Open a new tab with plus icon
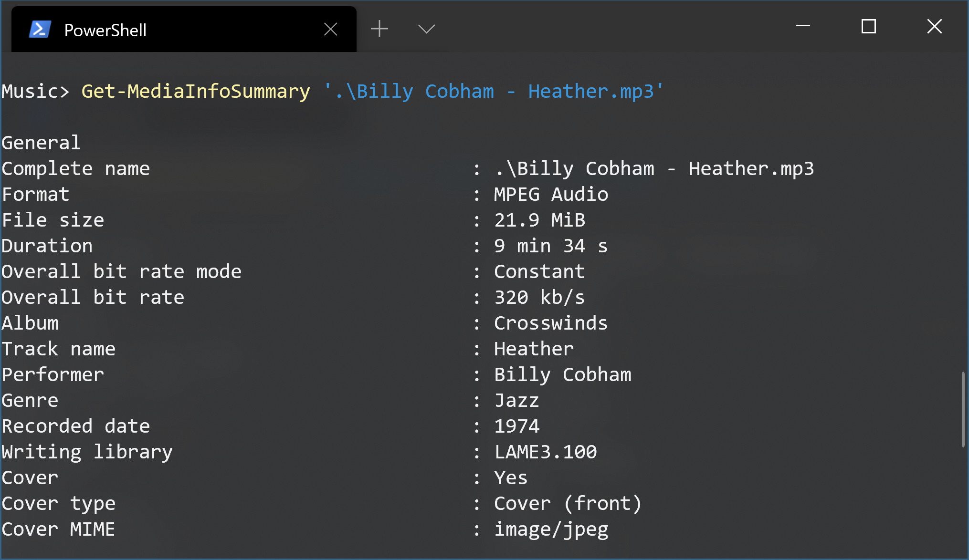 click(x=379, y=29)
